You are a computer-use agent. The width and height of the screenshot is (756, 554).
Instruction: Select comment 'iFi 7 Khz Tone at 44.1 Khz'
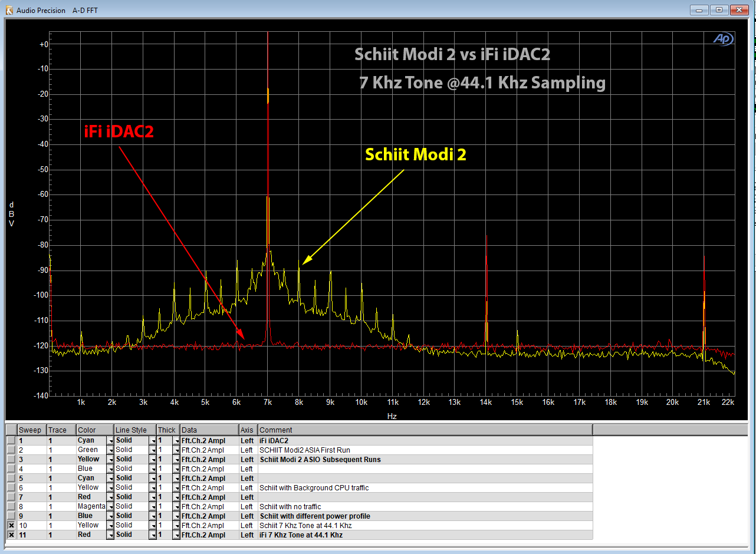(301, 535)
